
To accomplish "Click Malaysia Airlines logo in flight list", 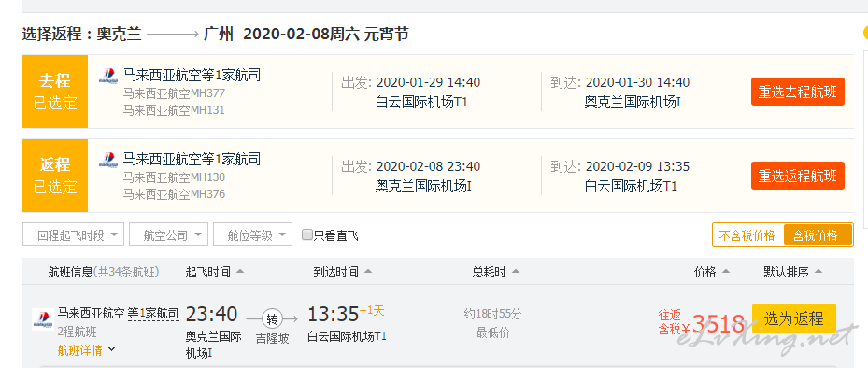I will coord(43,319).
